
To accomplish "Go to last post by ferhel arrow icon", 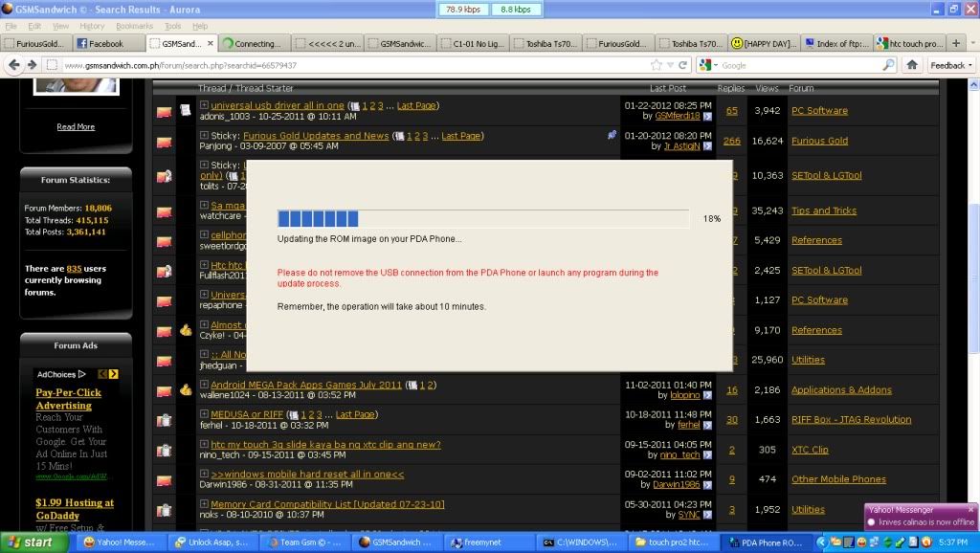I will 707,426.
